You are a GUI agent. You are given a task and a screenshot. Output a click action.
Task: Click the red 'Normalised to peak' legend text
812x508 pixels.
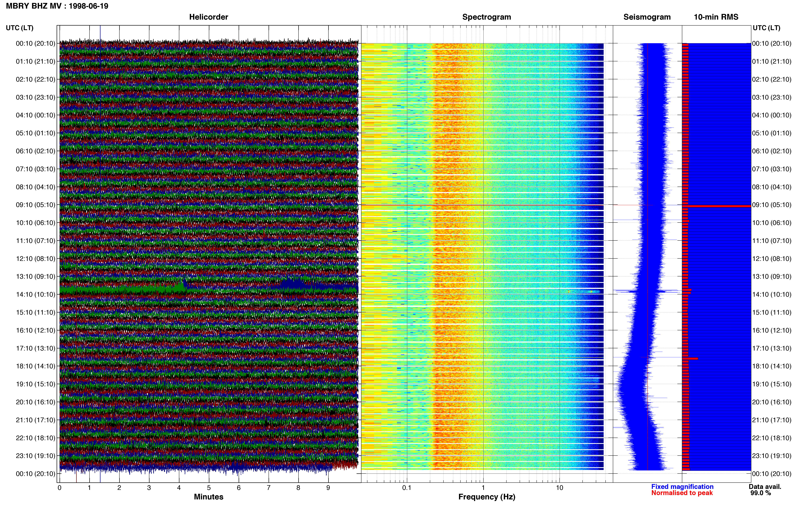682,493
